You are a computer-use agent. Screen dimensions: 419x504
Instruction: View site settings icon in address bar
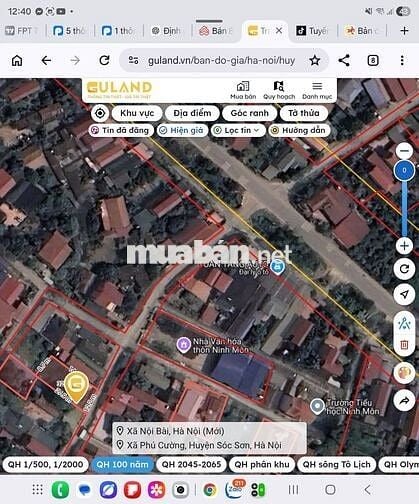click(x=134, y=60)
